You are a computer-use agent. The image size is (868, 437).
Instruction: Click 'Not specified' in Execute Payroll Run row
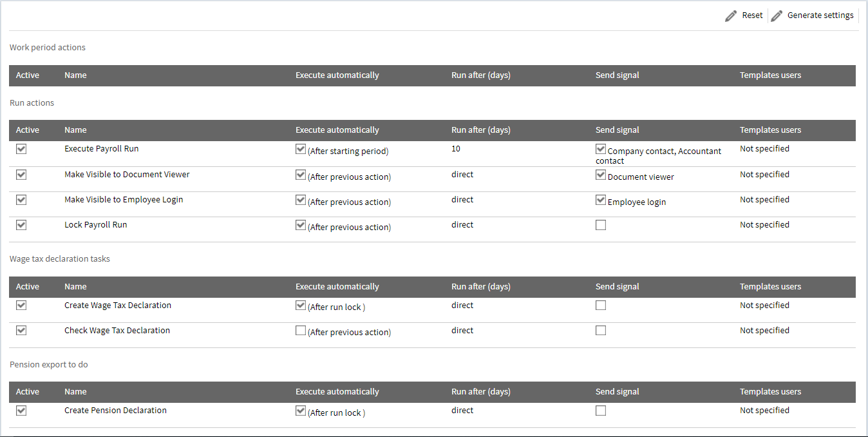pyautogui.click(x=764, y=149)
